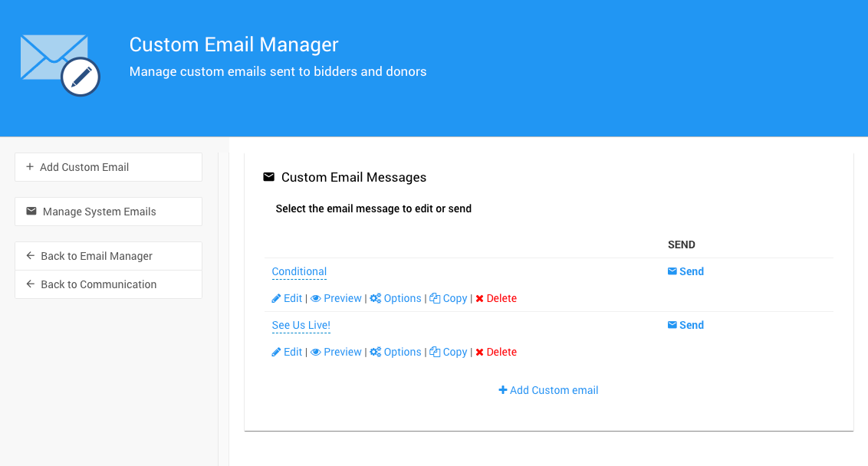Click the red X for Conditional Delete
Image resolution: width=868 pixels, height=466 pixels.
pyautogui.click(x=479, y=298)
